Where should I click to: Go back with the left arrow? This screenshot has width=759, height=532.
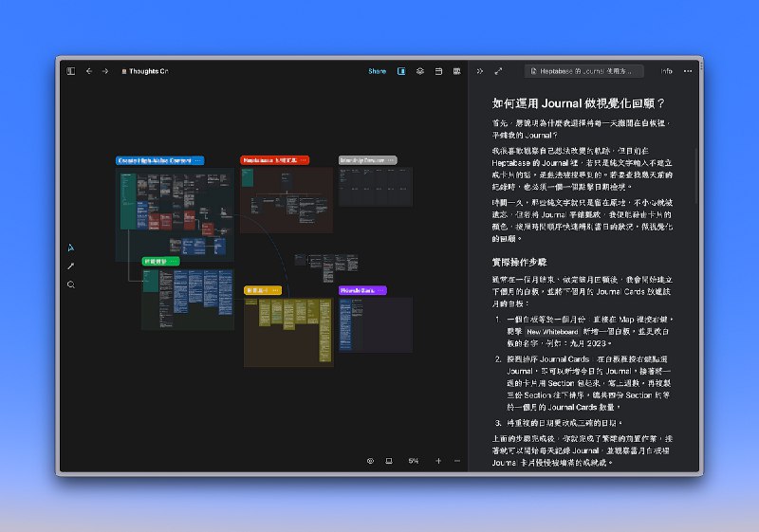pyautogui.click(x=89, y=71)
